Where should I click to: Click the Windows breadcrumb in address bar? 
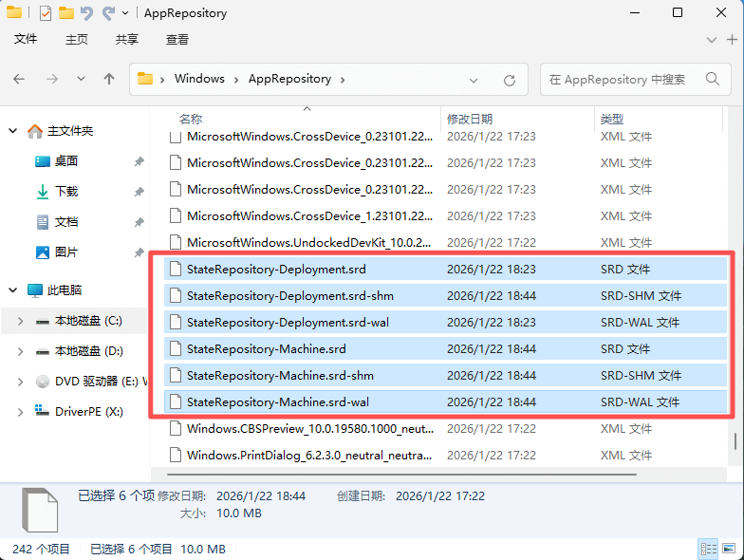pyautogui.click(x=199, y=80)
